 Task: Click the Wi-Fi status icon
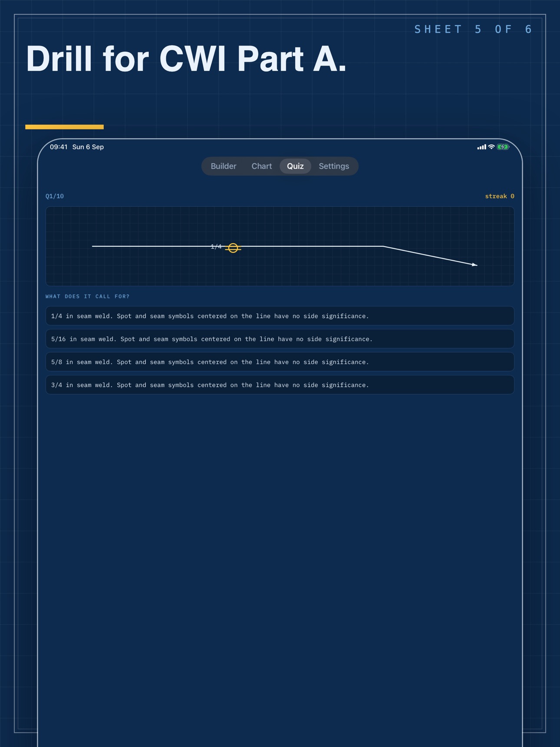coord(491,147)
